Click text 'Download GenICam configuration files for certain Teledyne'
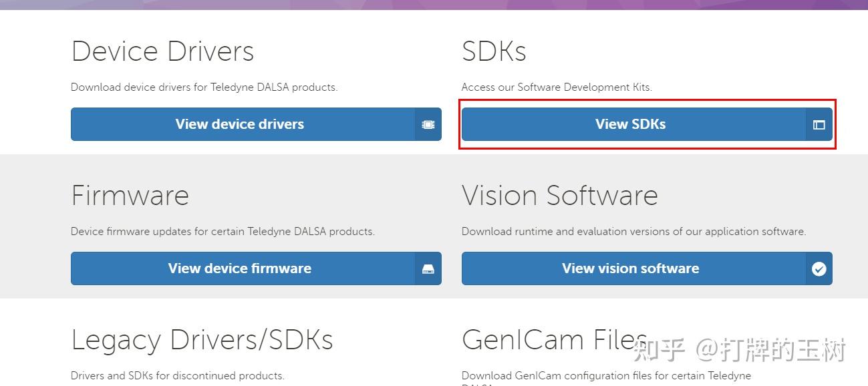 [606, 376]
